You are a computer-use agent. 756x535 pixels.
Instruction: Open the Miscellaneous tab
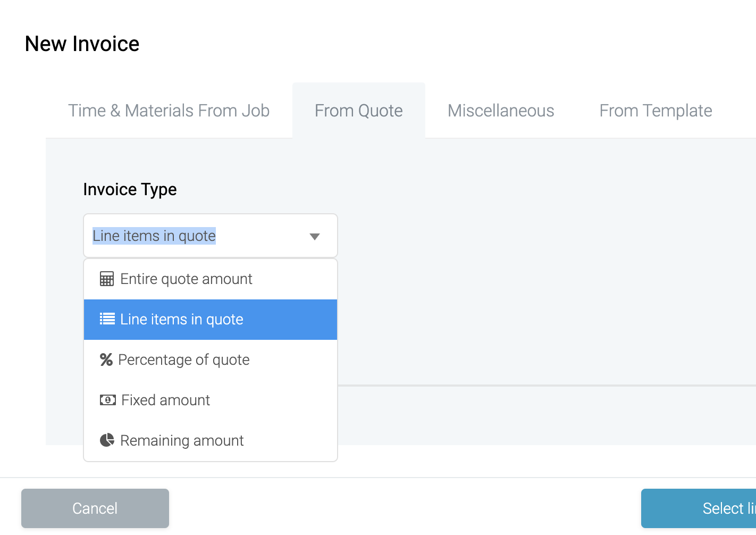coord(501,111)
